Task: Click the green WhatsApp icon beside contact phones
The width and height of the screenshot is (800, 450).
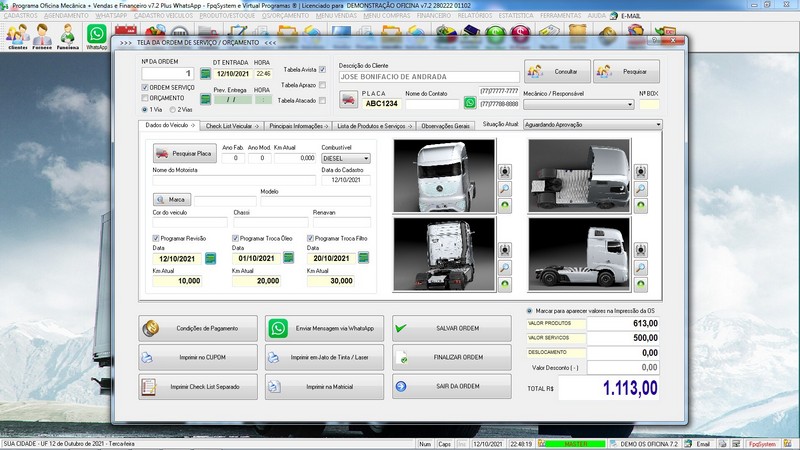Action: (x=470, y=103)
